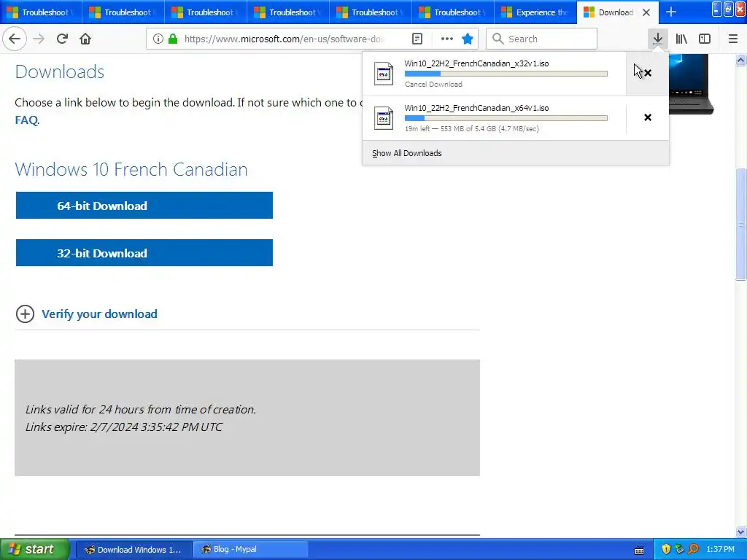This screenshot has height=560, width=747.
Task: Cancel the x64v1 ISO download
Action: click(x=648, y=117)
